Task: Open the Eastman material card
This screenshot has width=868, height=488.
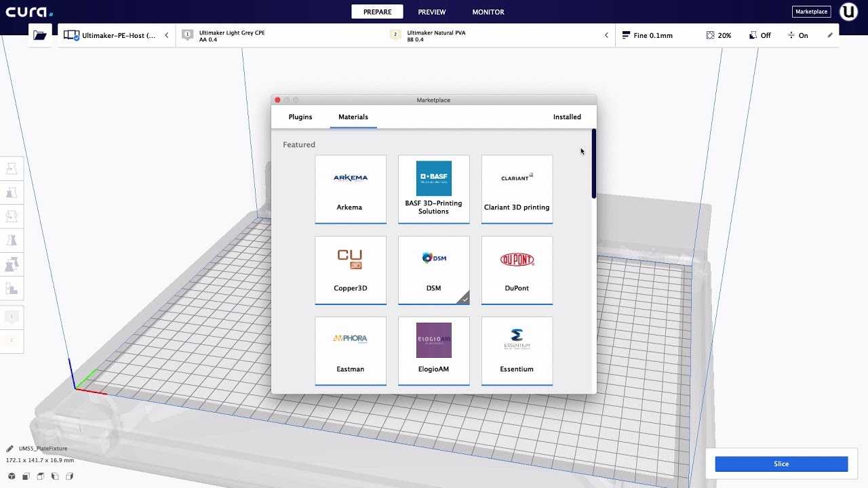Action: click(351, 351)
